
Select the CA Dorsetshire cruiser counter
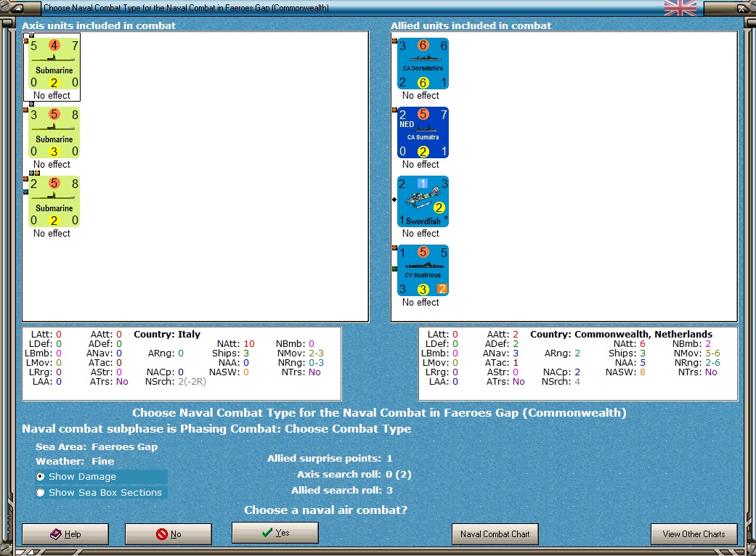(423, 64)
